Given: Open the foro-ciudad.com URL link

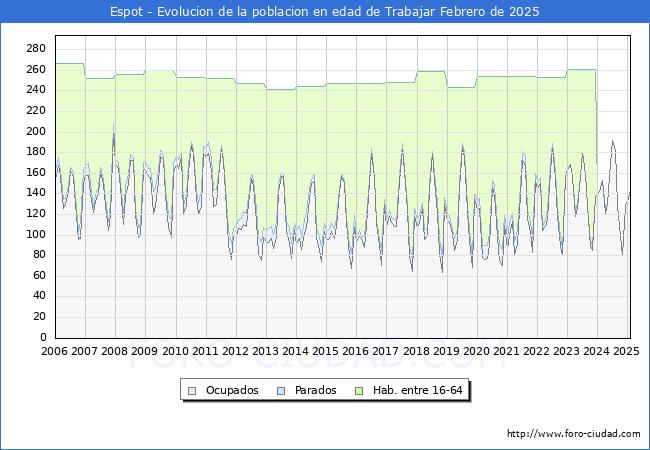Looking at the screenshot, I should pyautogui.click(x=574, y=434).
